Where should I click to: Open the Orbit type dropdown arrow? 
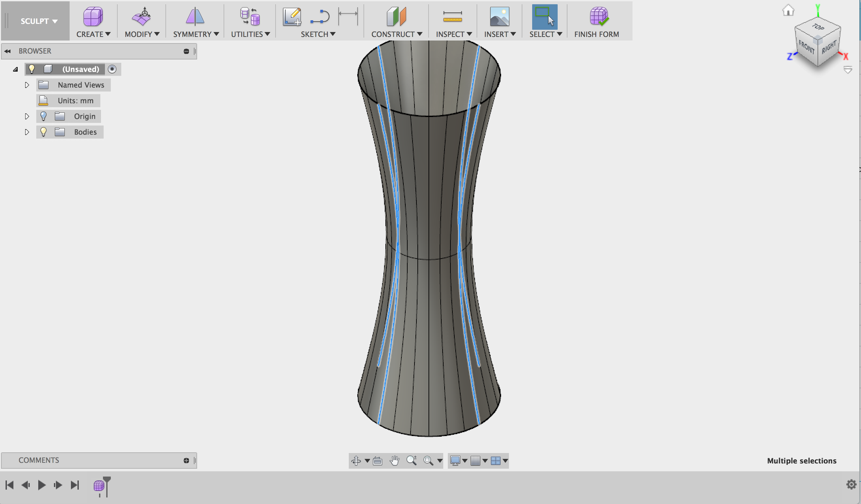coord(367,461)
